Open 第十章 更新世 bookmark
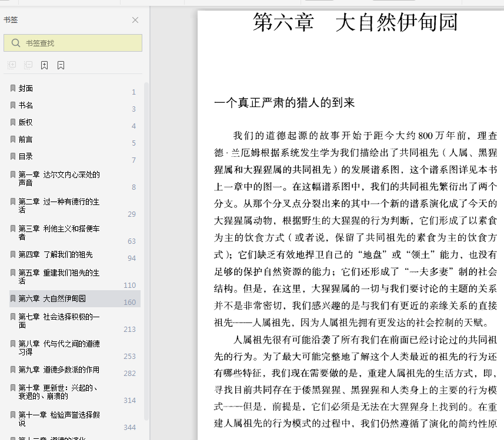 (58, 391)
